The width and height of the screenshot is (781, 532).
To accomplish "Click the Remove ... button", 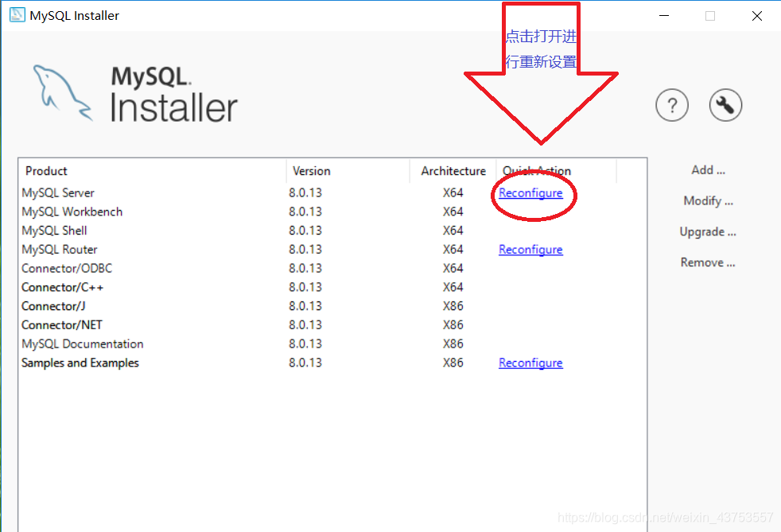I will (x=708, y=262).
